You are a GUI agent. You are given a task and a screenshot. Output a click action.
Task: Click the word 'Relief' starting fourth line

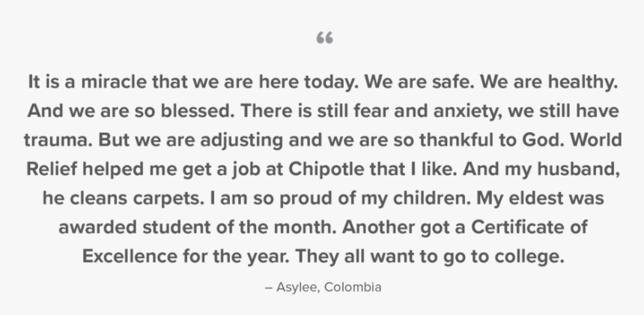[x=52, y=169]
